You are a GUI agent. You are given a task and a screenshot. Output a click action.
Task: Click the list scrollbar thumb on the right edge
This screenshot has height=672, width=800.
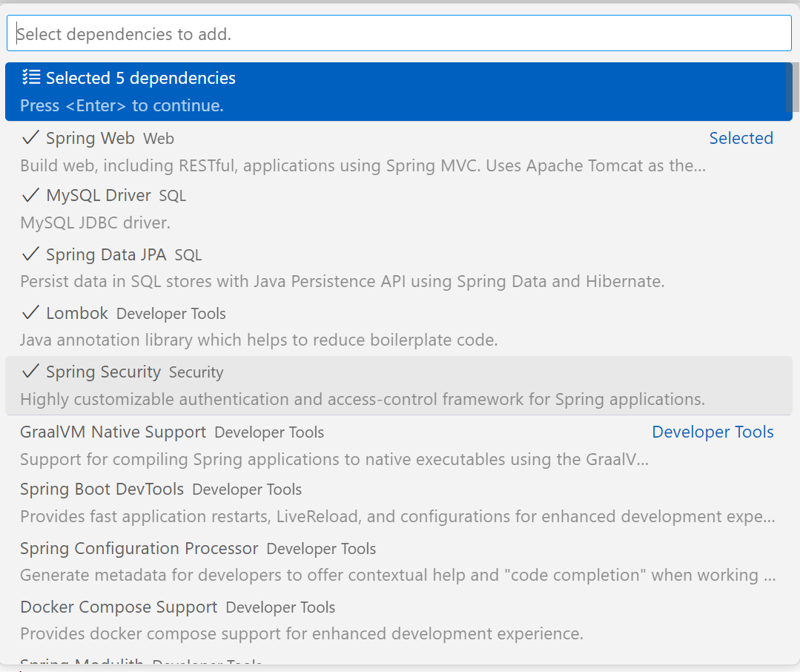pyautogui.click(x=789, y=89)
